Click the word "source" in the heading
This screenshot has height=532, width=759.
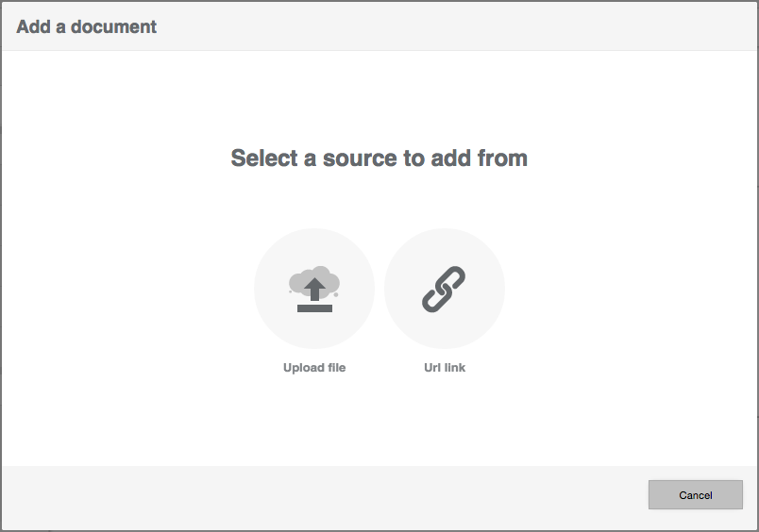360,158
